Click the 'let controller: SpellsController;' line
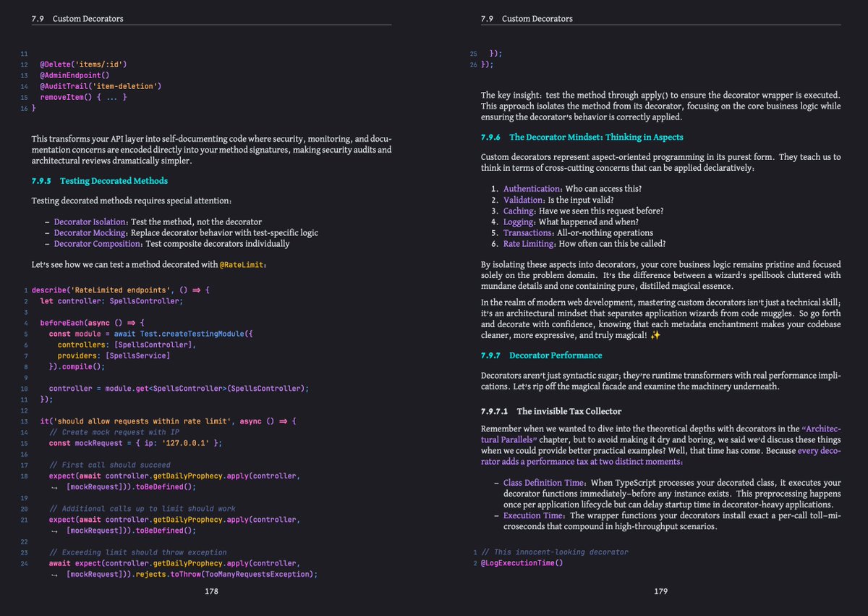Screen dimensions: 868x616 (x=112, y=301)
